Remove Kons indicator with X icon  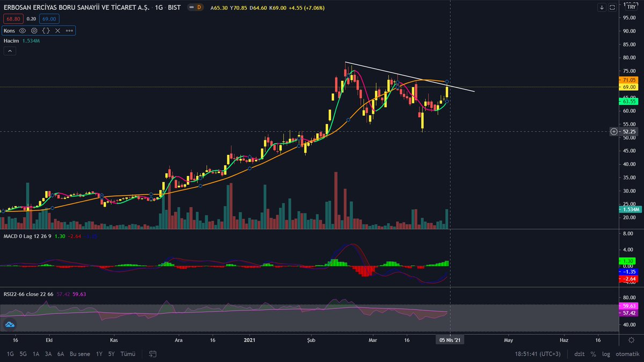pos(57,31)
